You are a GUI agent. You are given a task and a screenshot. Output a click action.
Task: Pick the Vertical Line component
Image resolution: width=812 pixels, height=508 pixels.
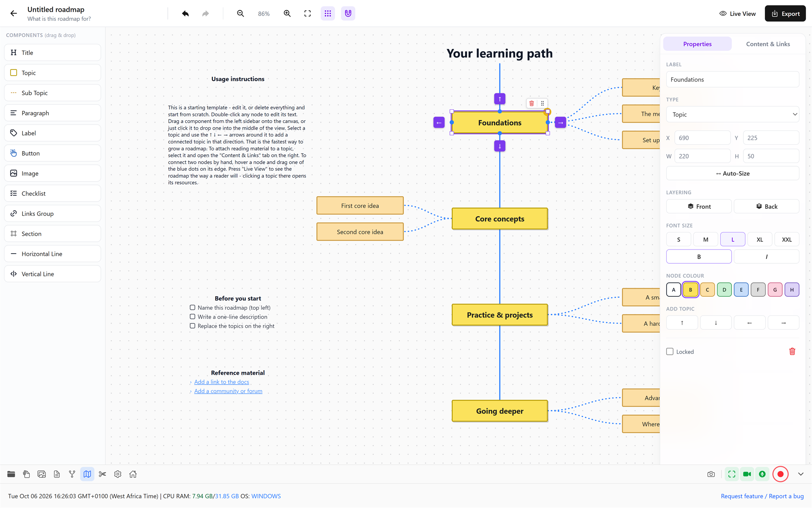[x=52, y=274]
